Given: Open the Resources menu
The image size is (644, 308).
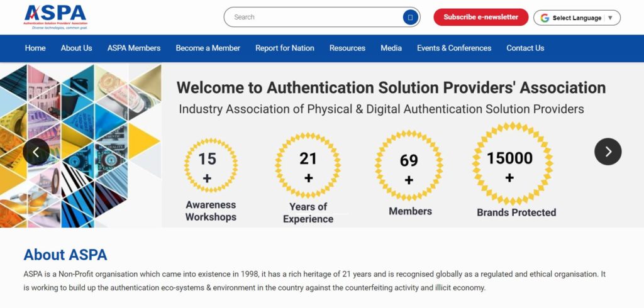Looking at the screenshot, I should pos(347,48).
